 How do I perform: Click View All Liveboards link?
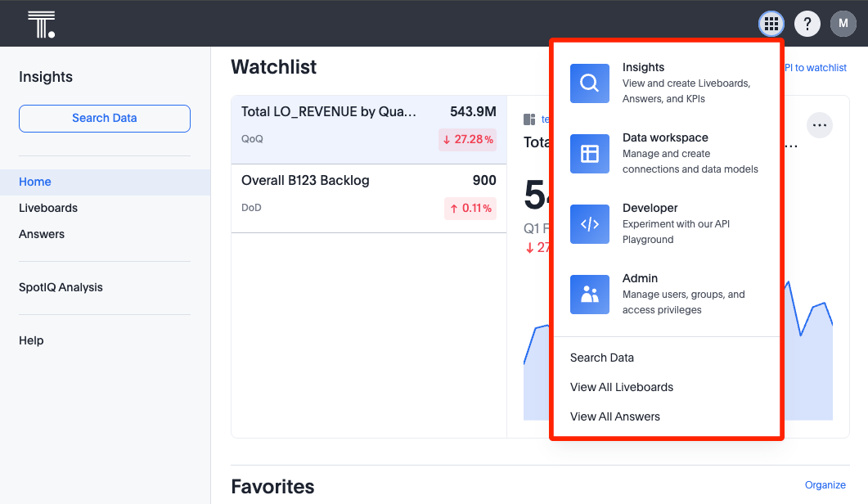tap(622, 387)
